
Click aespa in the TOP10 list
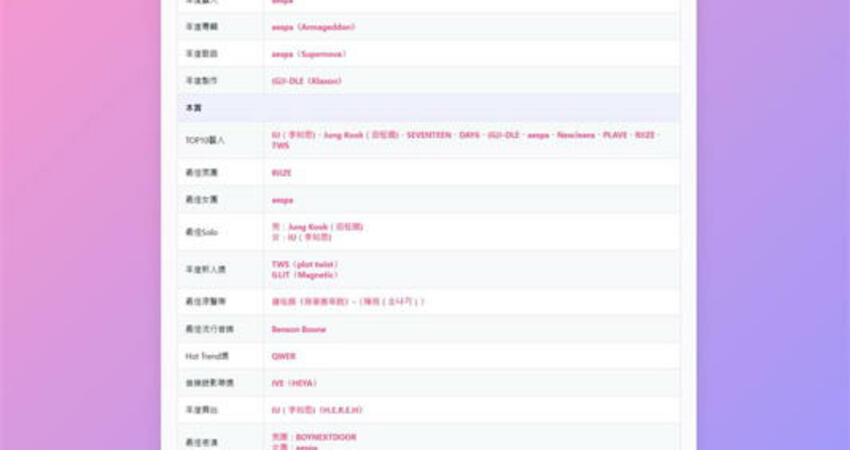click(x=538, y=135)
